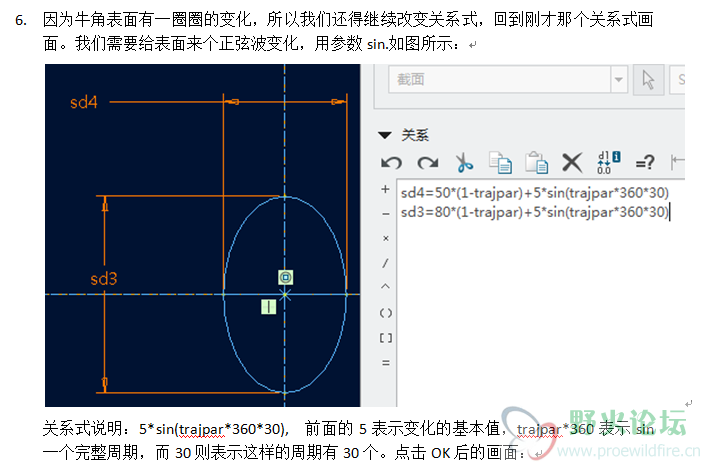Select the sd4 dimension label in sketch
Image resolution: width=710 pixels, height=469 pixels.
[x=84, y=102]
